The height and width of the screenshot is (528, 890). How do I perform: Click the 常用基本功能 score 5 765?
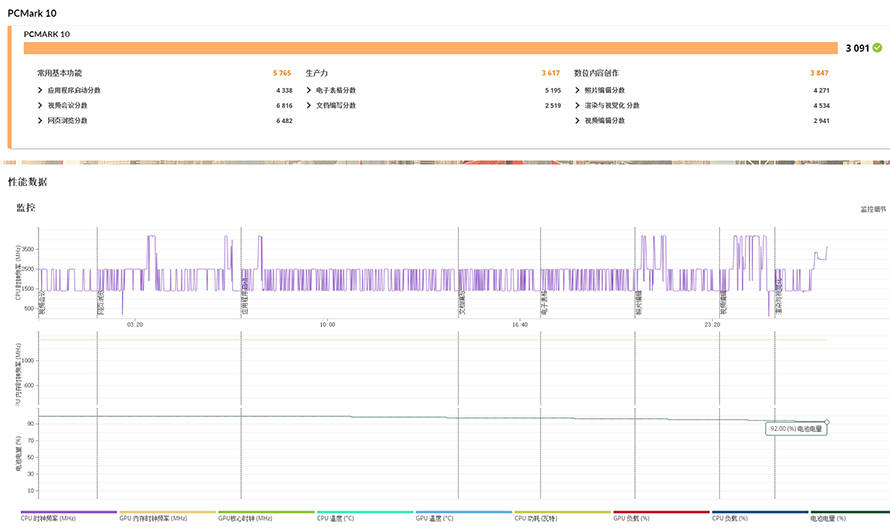click(x=282, y=73)
